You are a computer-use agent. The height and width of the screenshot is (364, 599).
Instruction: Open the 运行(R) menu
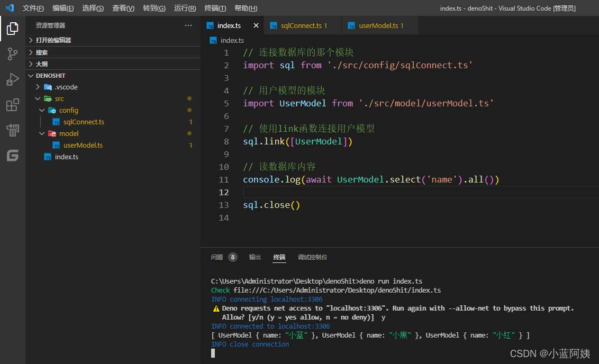[185, 8]
